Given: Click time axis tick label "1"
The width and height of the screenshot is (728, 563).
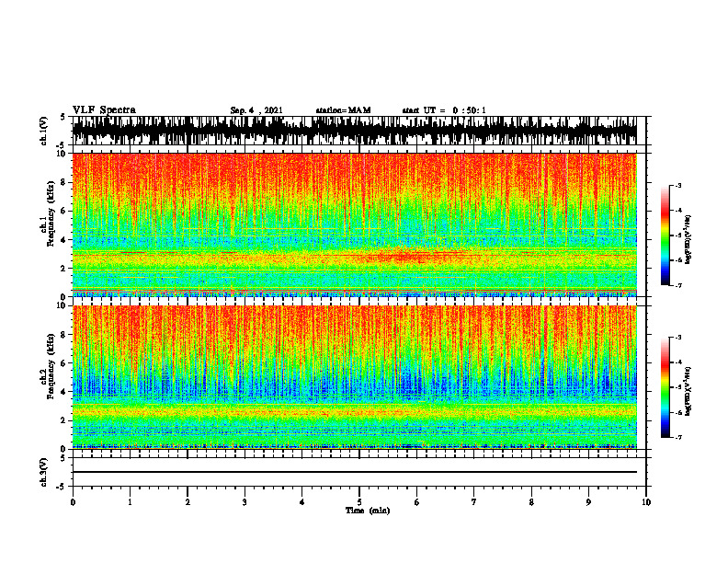Looking at the screenshot, I should coord(130,502).
